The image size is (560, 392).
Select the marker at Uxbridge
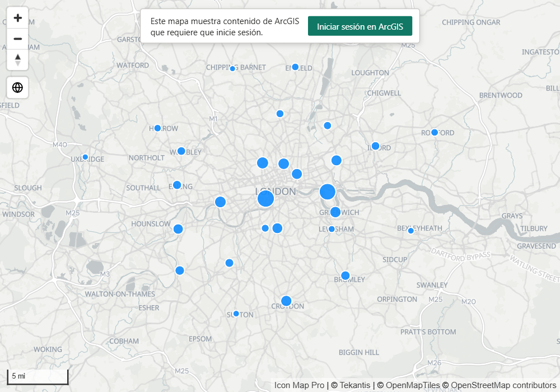[x=85, y=157]
